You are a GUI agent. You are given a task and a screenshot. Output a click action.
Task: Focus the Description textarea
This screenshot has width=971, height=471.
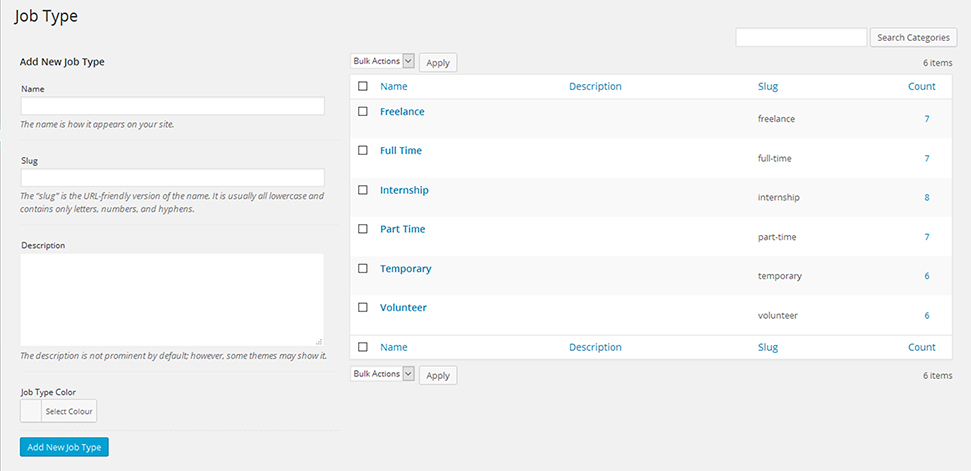tap(172, 299)
